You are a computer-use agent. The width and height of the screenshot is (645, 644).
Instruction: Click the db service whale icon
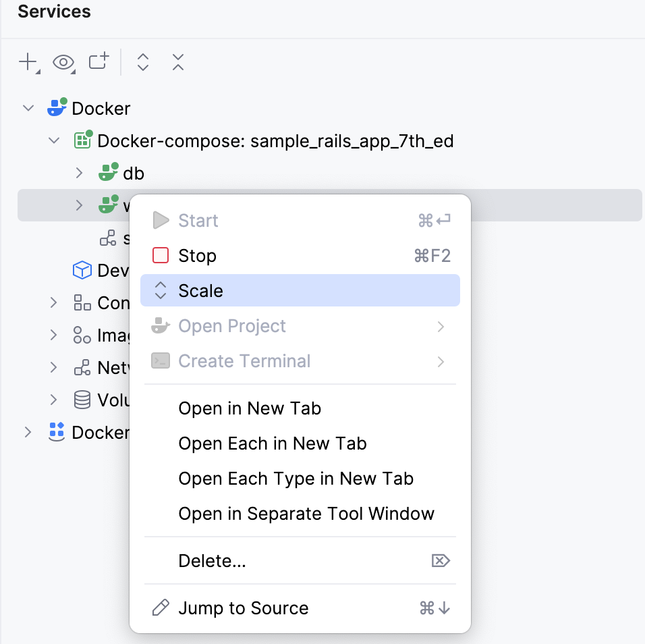107,172
